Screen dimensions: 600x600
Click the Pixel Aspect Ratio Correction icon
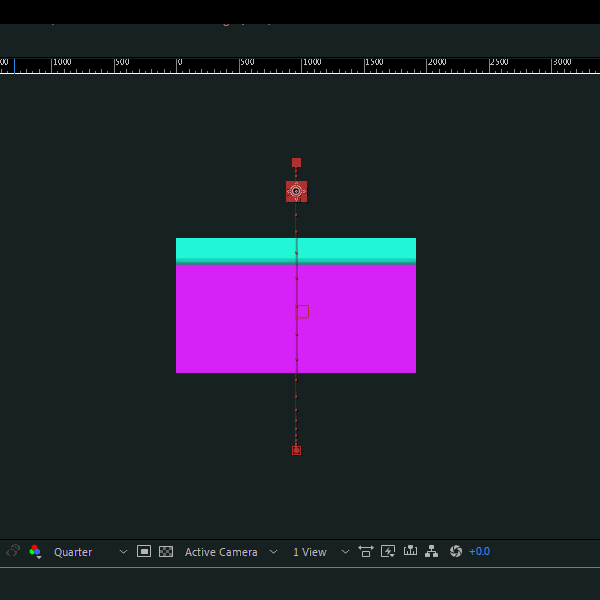(x=366, y=551)
